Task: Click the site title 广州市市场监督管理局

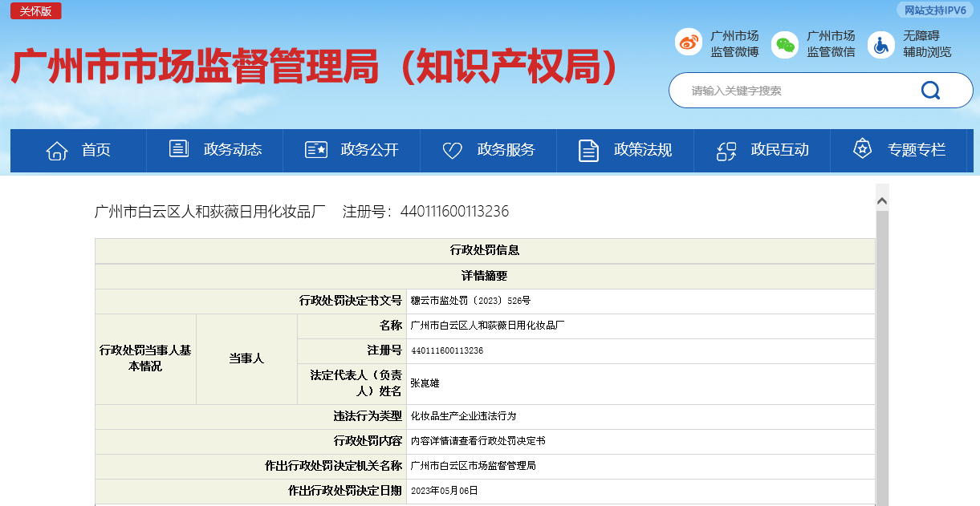Action: [x=315, y=67]
